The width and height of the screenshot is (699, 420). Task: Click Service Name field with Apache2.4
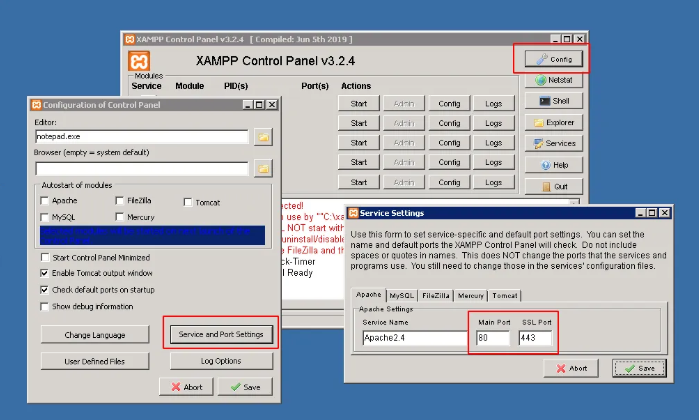pos(415,338)
